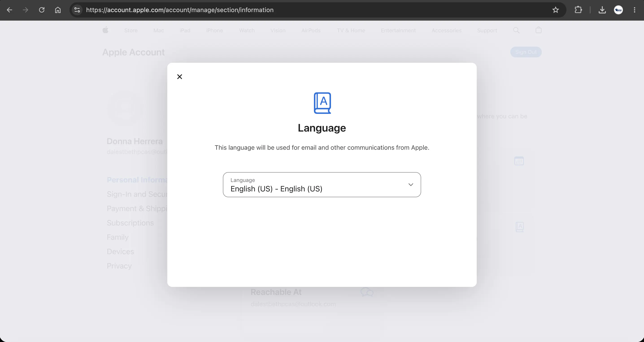This screenshot has width=644, height=342.
Task: Open the Watch navigation item
Action: coord(247,30)
